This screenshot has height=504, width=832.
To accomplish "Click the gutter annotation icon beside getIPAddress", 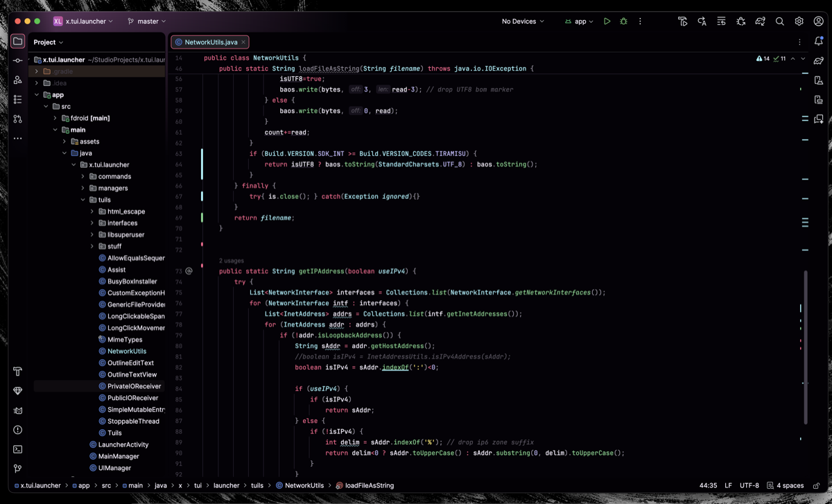I will (x=189, y=271).
